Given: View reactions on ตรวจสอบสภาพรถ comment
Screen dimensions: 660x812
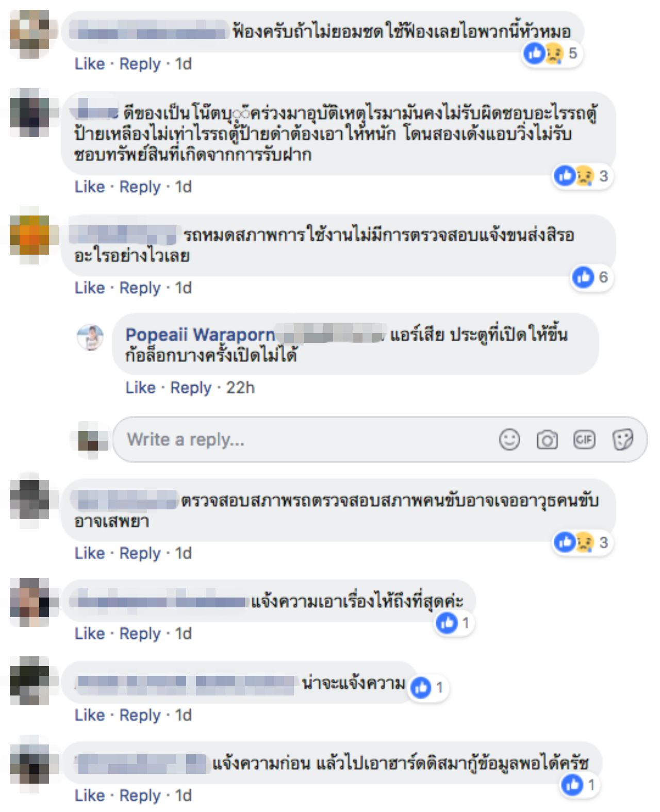Looking at the screenshot, I should (x=583, y=542).
